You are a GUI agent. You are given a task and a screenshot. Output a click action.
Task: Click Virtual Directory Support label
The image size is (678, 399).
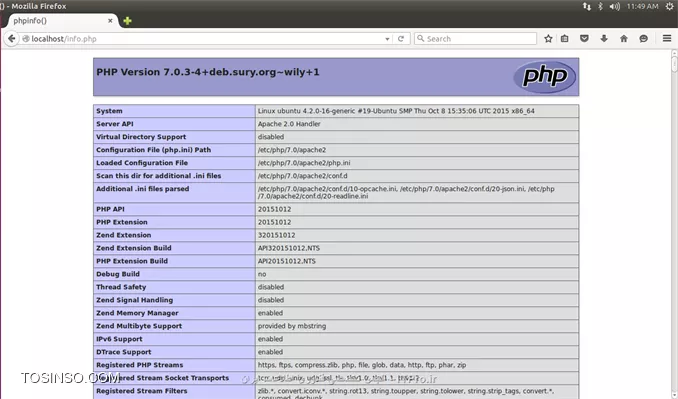pyautogui.click(x=141, y=137)
